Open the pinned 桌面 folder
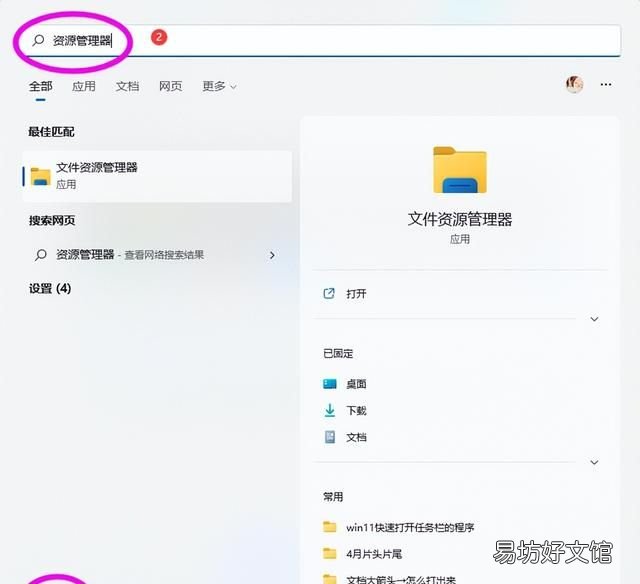This screenshot has width=640, height=584. pos(356,384)
